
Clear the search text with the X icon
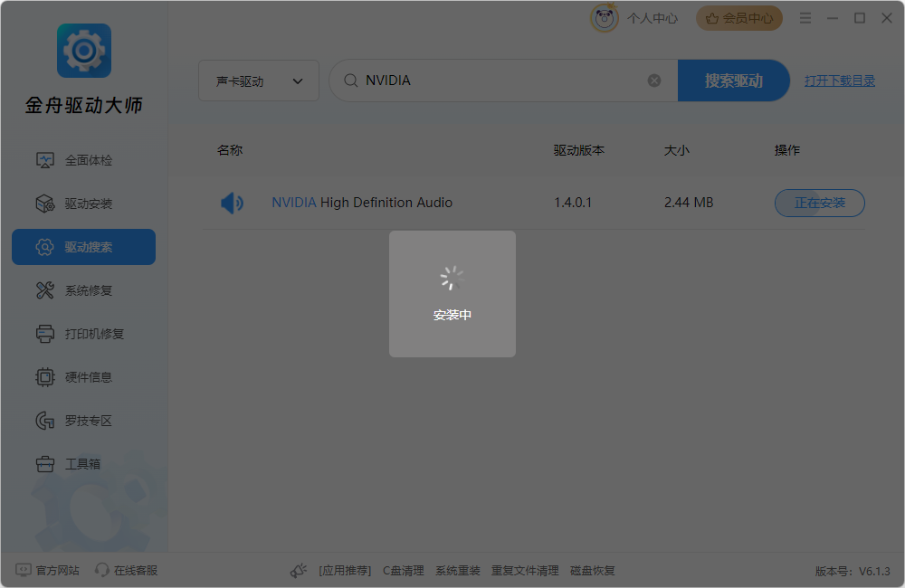pos(654,81)
